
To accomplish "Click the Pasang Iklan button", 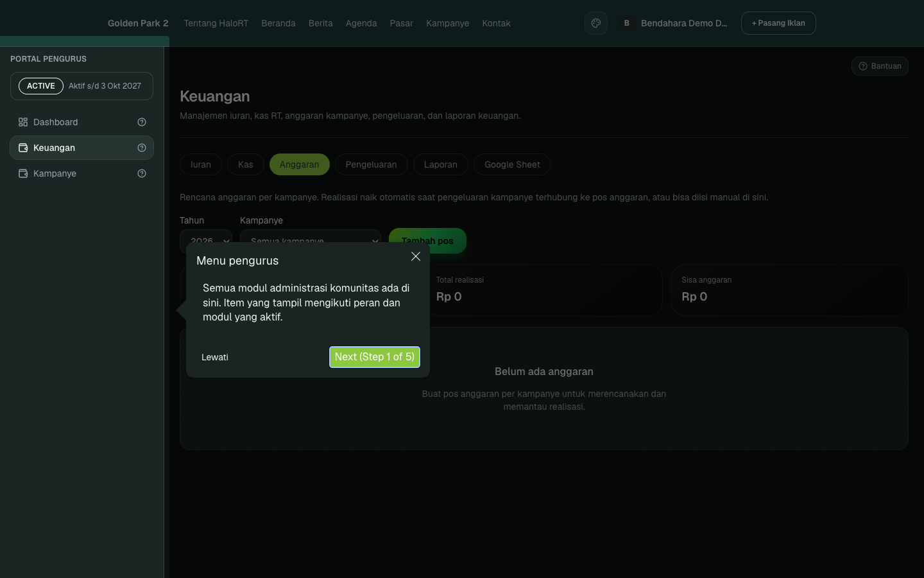I will [778, 23].
